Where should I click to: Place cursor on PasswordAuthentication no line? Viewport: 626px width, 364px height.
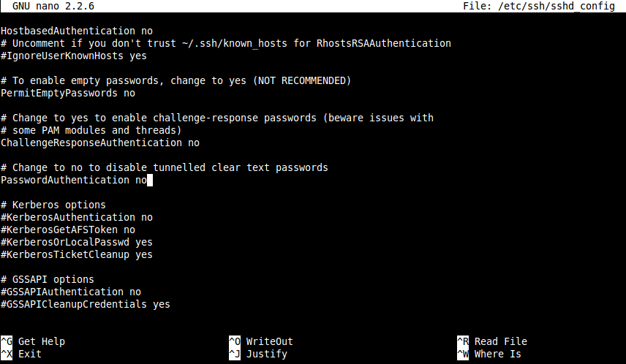click(x=74, y=180)
